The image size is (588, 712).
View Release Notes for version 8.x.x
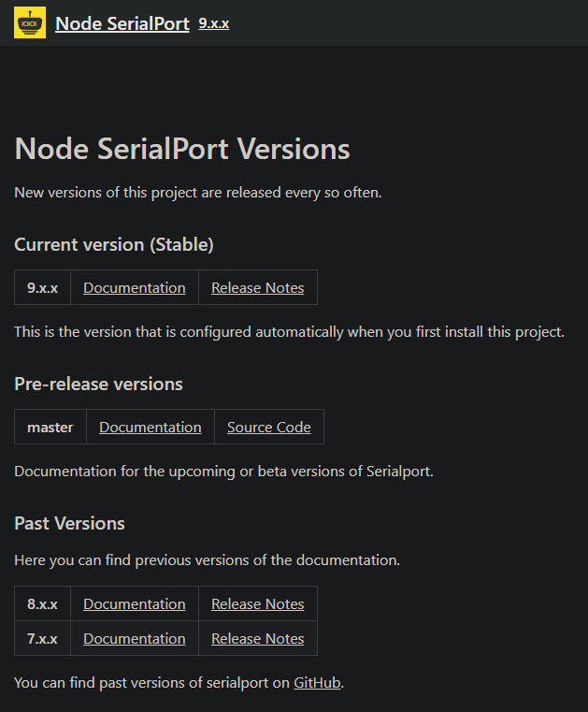coord(258,603)
